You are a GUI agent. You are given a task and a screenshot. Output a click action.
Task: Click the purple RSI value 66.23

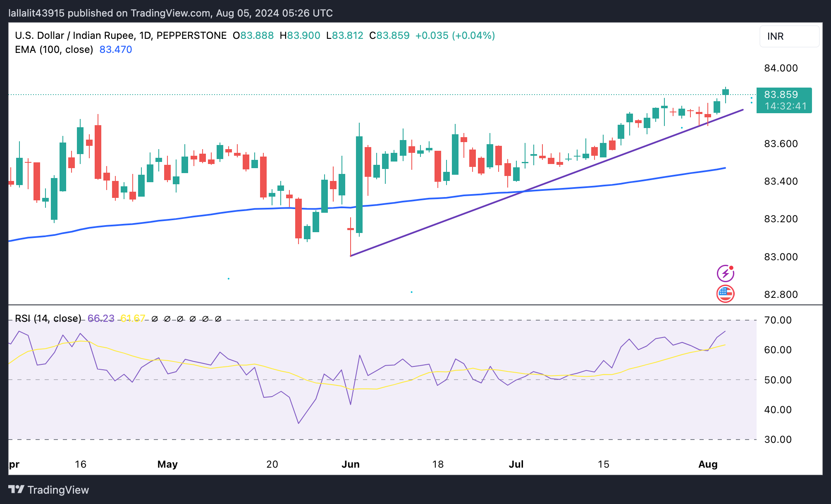[101, 319]
